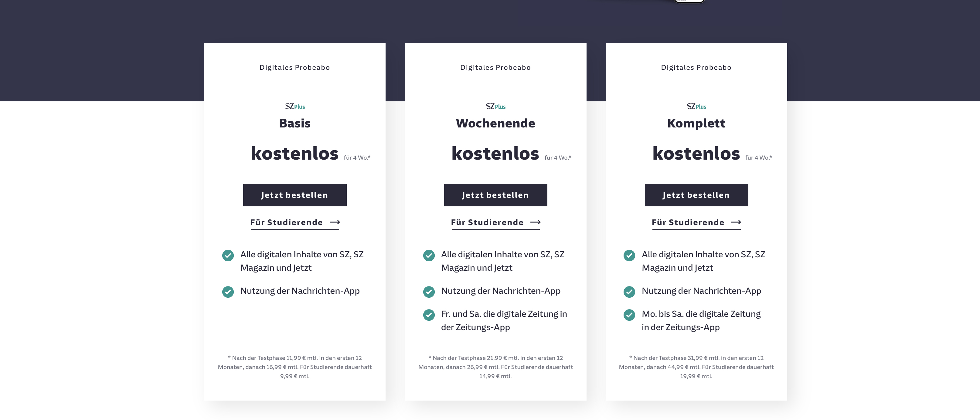Click the SZ Plus logo above Basis
The width and height of the screenshot is (980, 420).
click(x=295, y=107)
